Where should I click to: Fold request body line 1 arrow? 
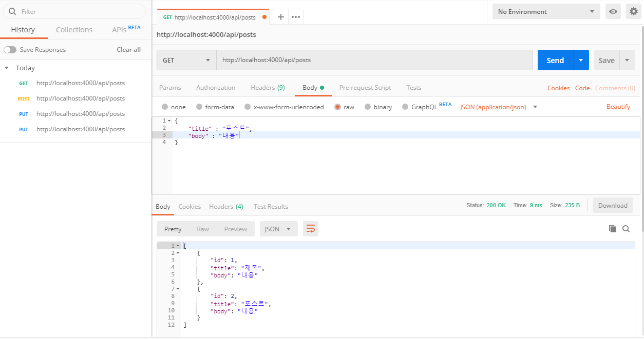169,121
